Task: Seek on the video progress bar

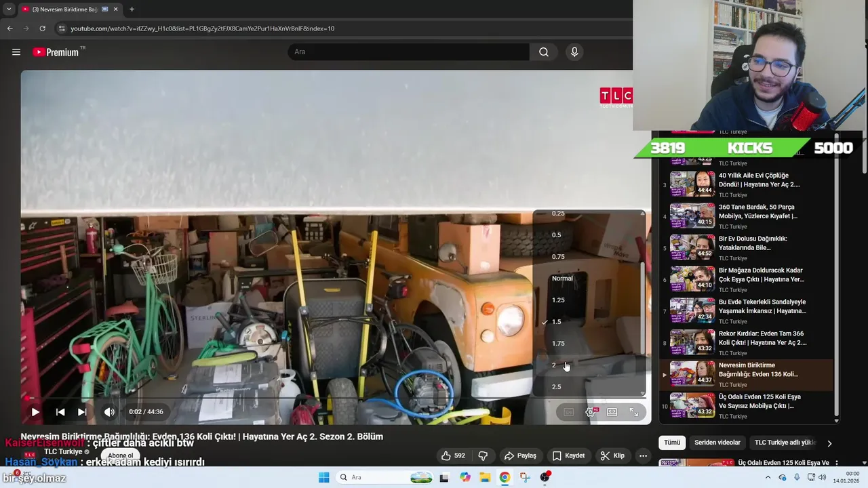Action: click(x=336, y=398)
